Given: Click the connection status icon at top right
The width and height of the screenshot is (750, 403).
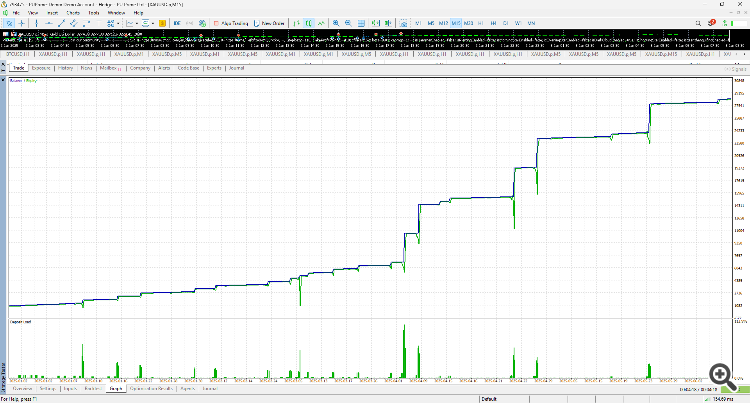Looking at the screenshot, I should click(x=725, y=23).
